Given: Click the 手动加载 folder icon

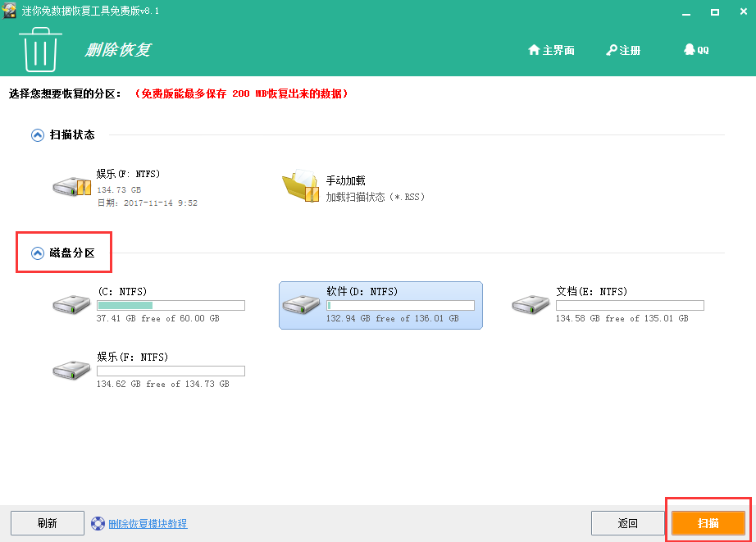Looking at the screenshot, I should click(x=301, y=186).
